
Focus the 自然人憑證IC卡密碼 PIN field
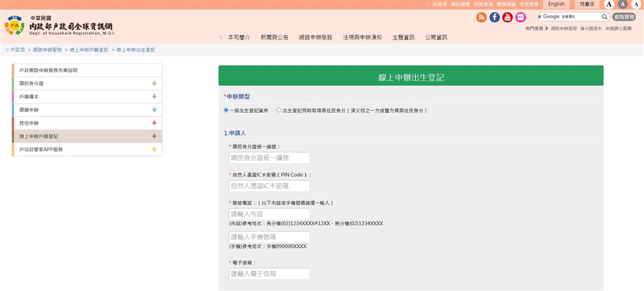(x=269, y=186)
